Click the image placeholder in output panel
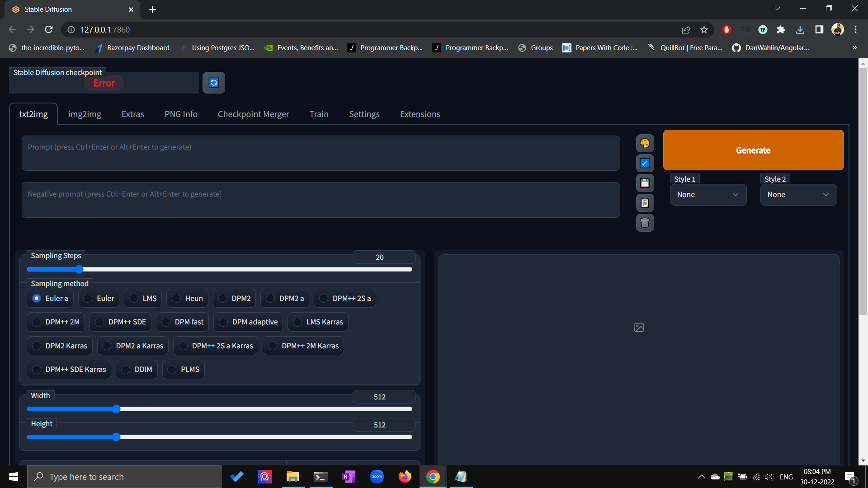This screenshot has height=488, width=868. 638,327
